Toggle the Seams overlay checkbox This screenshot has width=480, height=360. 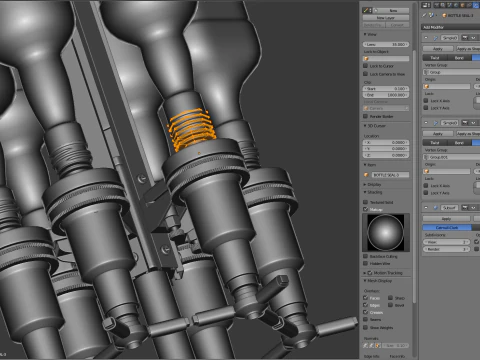pyautogui.click(x=365, y=319)
